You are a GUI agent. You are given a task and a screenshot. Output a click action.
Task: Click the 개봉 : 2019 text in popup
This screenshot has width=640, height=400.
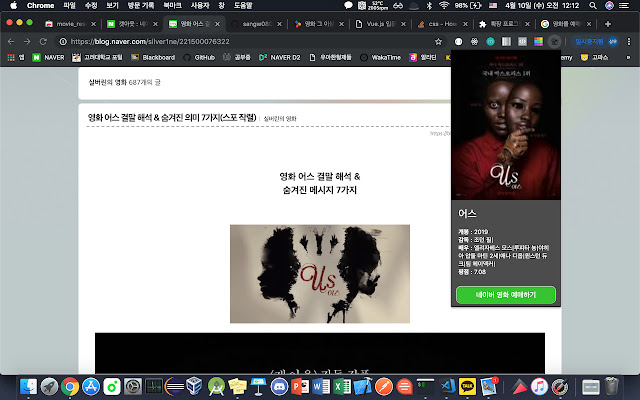tap(473, 231)
